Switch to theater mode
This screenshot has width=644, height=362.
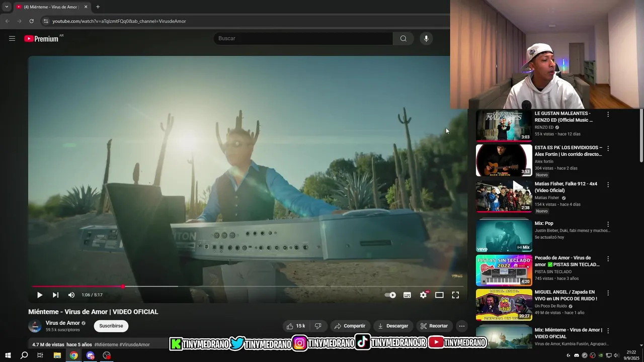click(x=439, y=295)
